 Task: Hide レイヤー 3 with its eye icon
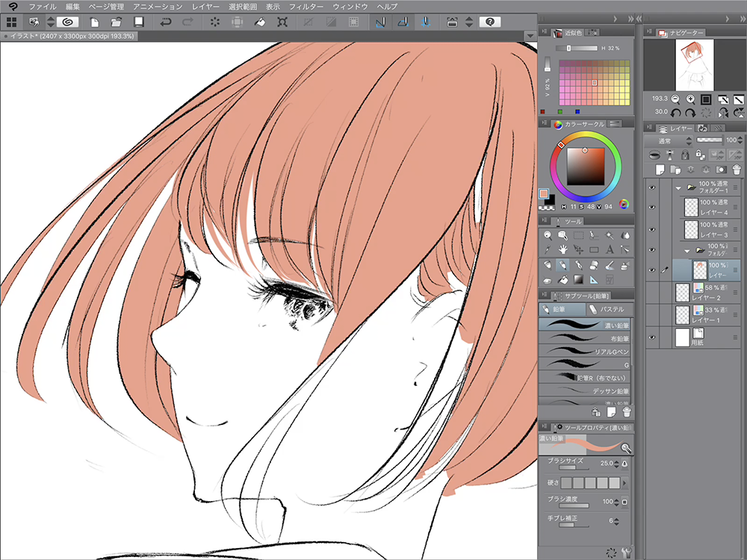[x=651, y=229]
